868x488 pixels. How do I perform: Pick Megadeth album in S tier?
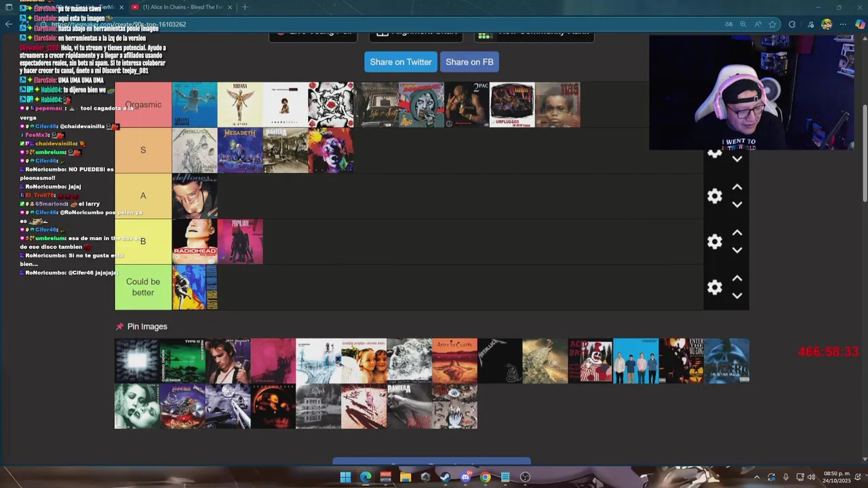click(240, 150)
